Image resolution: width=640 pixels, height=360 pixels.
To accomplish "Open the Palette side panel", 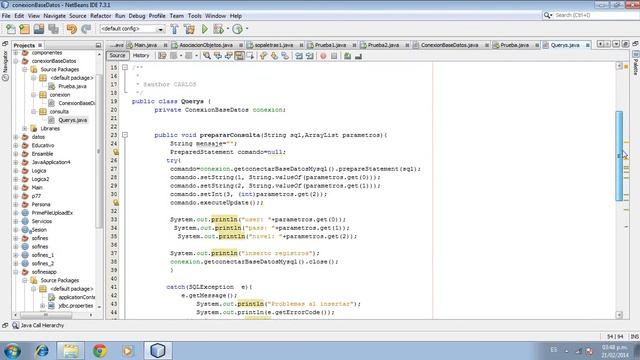I will click(x=636, y=63).
